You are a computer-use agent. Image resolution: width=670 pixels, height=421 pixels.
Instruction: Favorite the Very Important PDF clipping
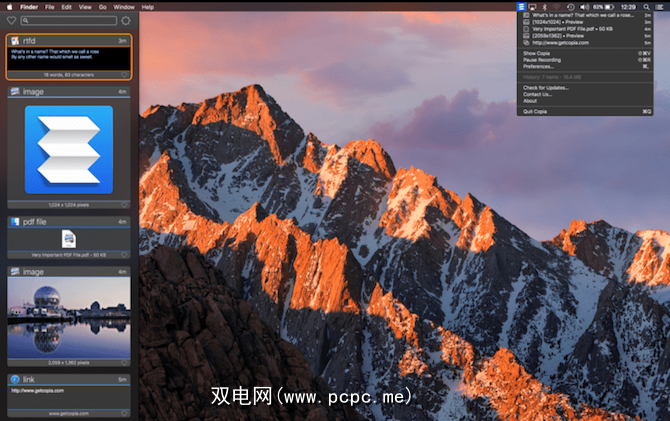[124, 255]
